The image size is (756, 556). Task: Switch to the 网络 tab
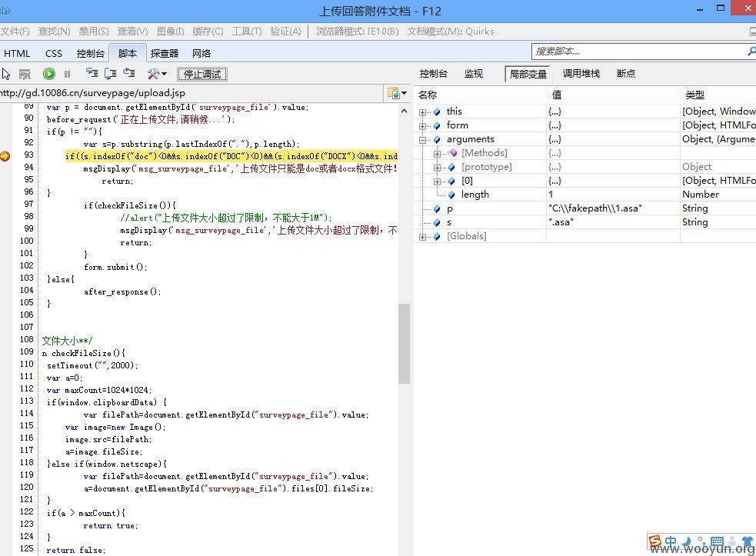[x=201, y=54]
